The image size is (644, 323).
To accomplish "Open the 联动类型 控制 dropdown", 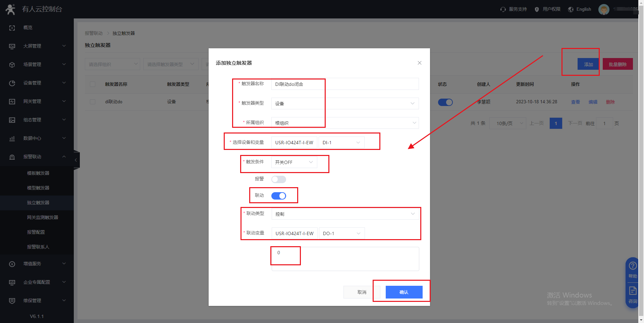I will [x=345, y=214].
